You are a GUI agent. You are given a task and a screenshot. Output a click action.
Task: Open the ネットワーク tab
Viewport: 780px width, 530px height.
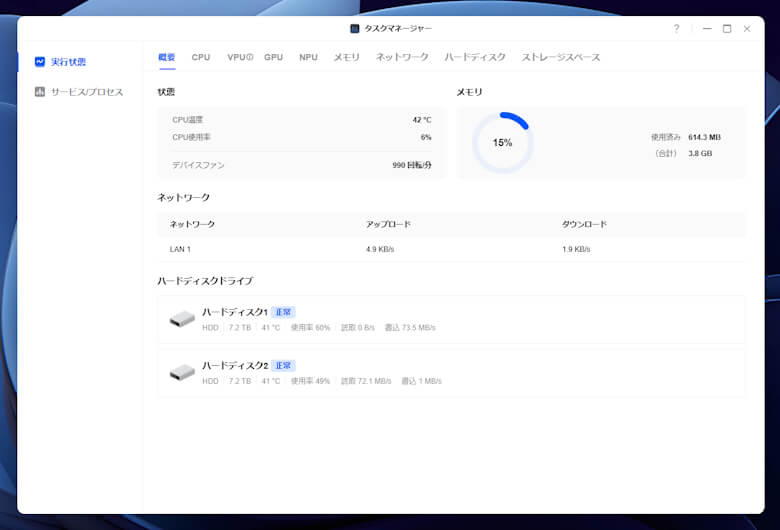pos(402,58)
